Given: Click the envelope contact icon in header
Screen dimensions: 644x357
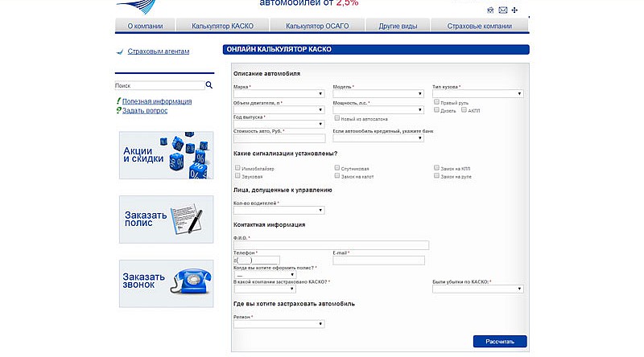Looking at the screenshot, I should 503,10.
